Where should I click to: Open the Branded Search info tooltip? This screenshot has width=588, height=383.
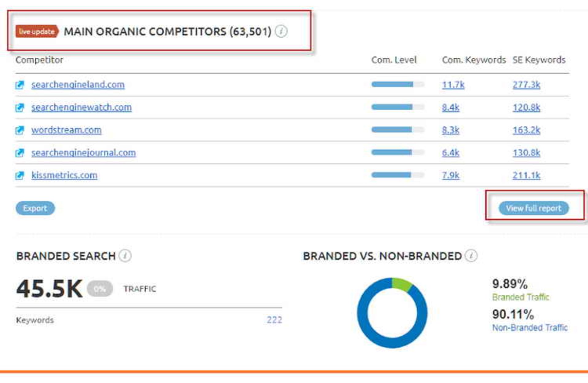(125, 255)
